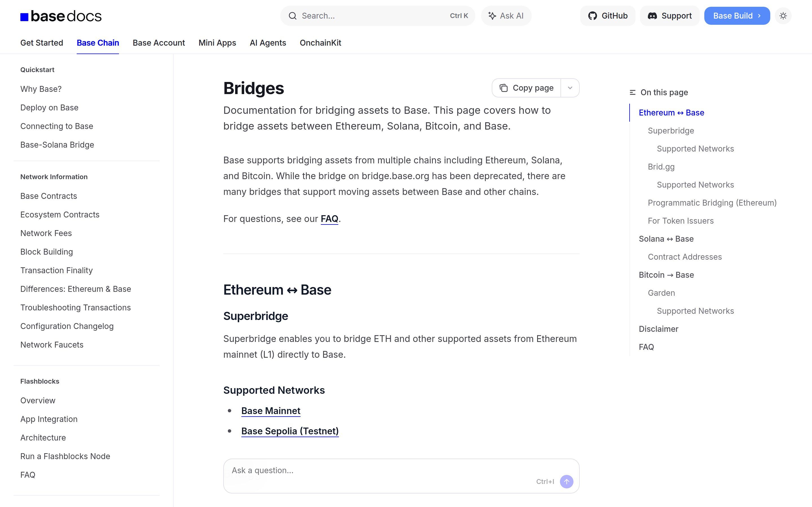Click the Base Mainnet link
The height and width of the screenshot is (507, 812).
pos(270,411)
